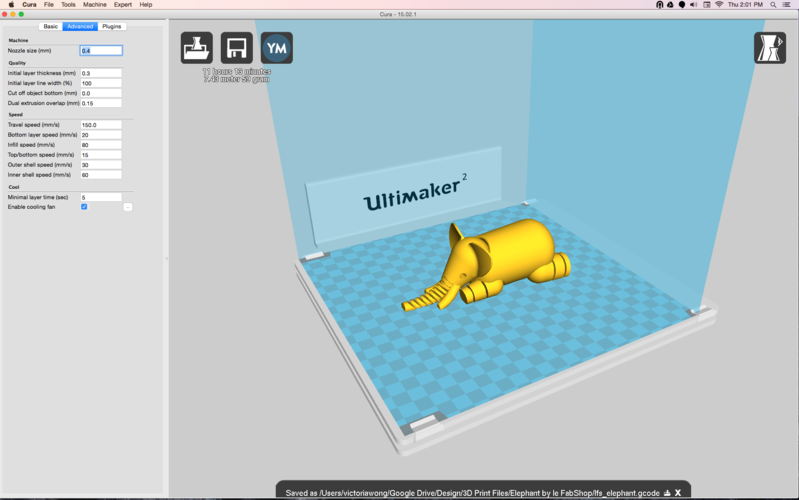799x500 pixels.
Task: Click the Google Drive menu bar icon
Action: pyautogui.click(x=670, y=5)
